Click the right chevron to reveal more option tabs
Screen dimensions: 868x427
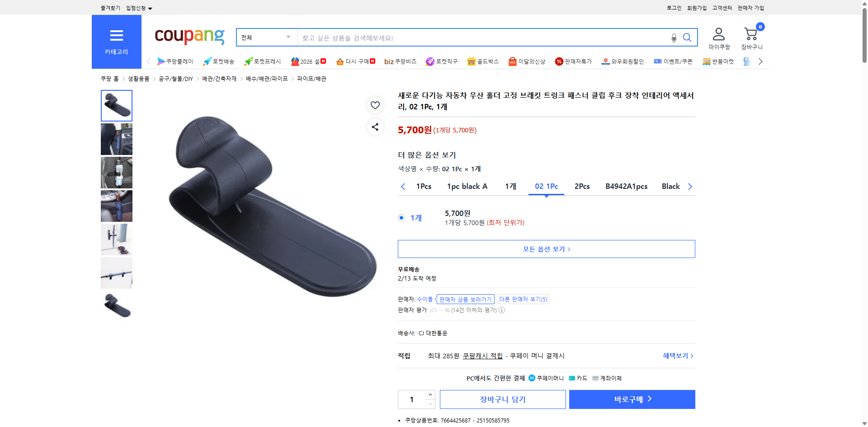(x=690, y=186)
